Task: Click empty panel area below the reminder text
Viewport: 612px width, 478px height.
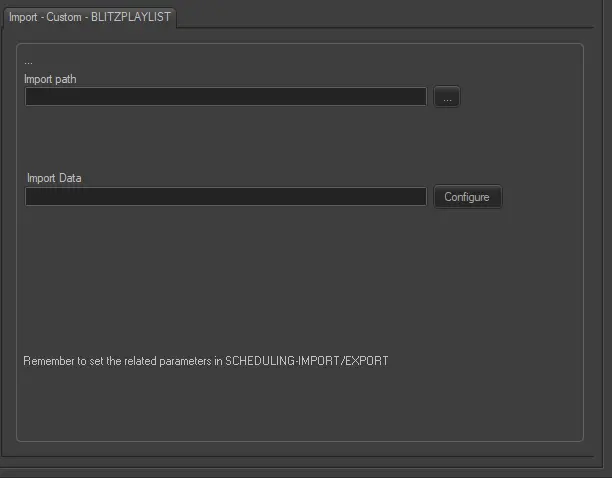Action: pyautogui.click(x=300, y=405)
